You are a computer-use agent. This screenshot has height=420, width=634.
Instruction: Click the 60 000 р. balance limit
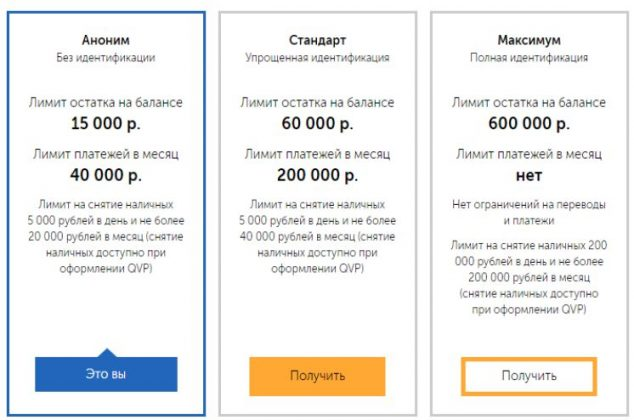click(x=318, y=124)
